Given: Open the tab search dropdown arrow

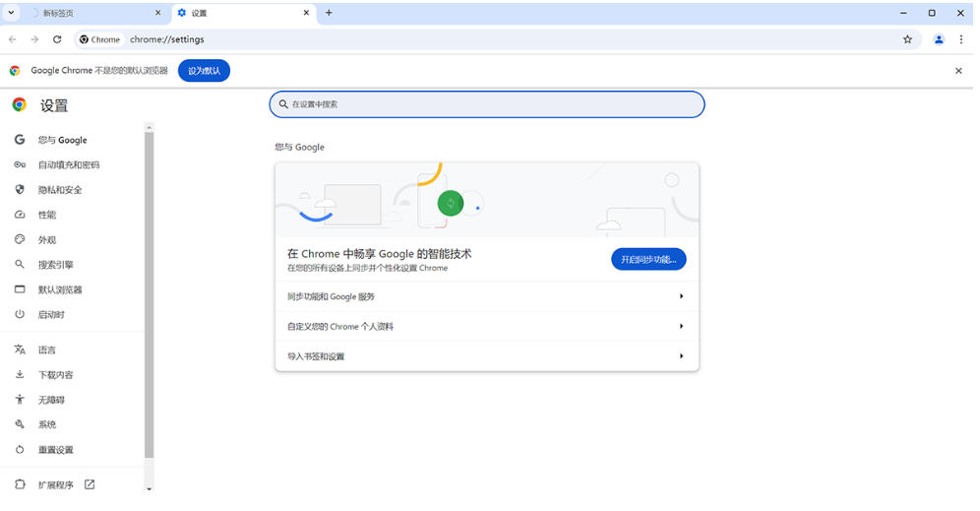Looking at the screenshot, I should (11, 13).
